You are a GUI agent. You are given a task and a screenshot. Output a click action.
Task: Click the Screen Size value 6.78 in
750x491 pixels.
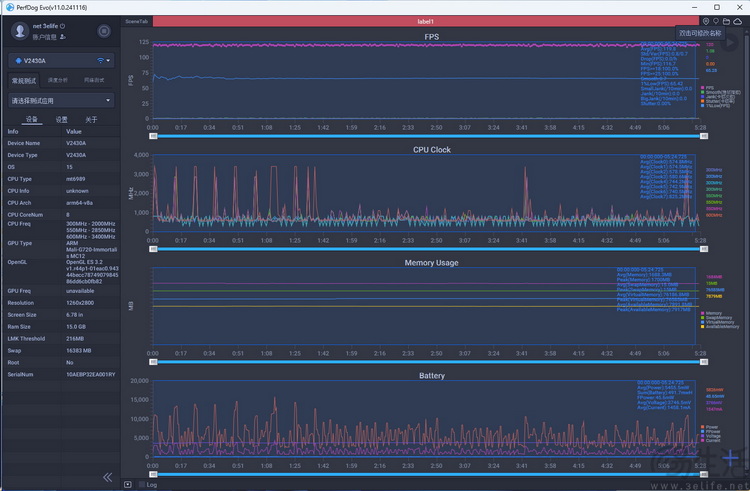pos(75,315)
